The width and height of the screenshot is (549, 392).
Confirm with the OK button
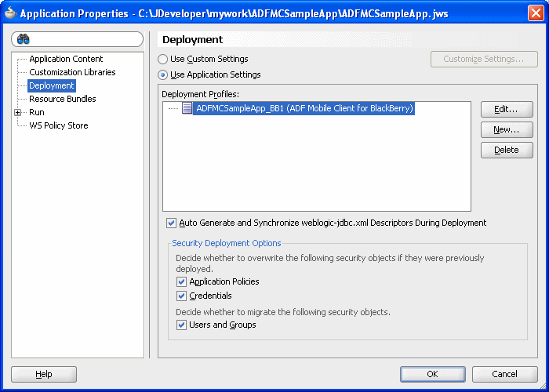pyautogui.click(x=433, y=374)
